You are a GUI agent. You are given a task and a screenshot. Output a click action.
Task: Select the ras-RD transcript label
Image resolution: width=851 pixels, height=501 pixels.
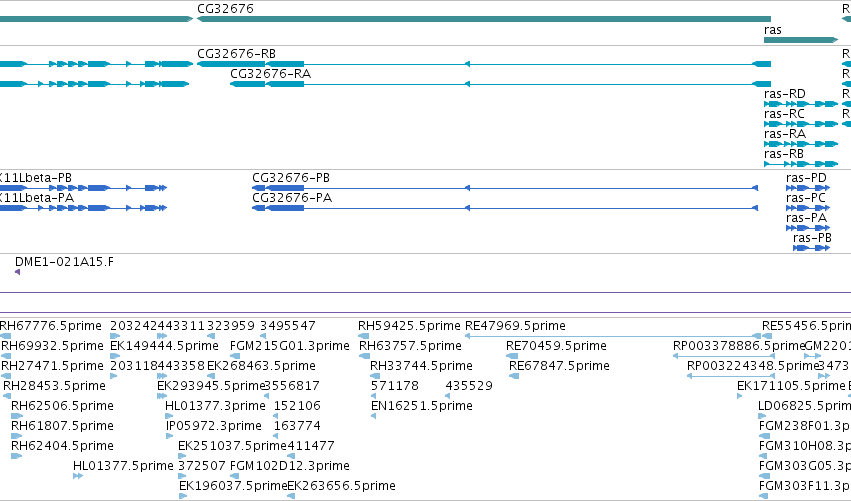click(785, 94)
